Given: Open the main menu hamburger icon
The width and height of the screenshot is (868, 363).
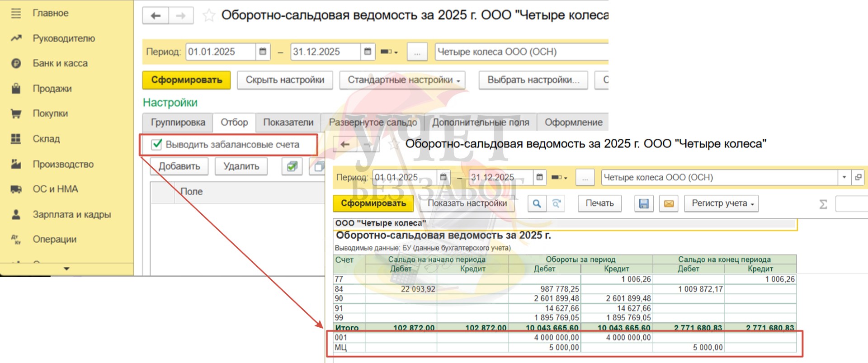Looking at the screenshot, I should [x=16, y=13].
